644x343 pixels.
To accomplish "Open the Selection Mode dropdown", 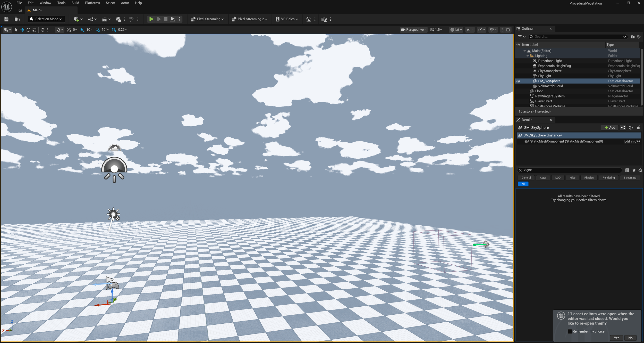I will point(46,19).
